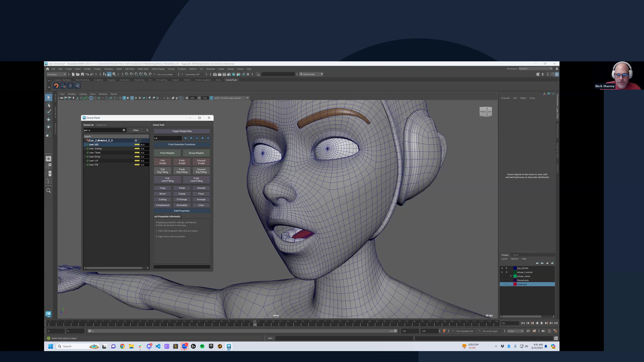The width and height of the screenshot is (644, 362).
Task: Open the Modeling menu set dropdown
Action: click(57, 74)
